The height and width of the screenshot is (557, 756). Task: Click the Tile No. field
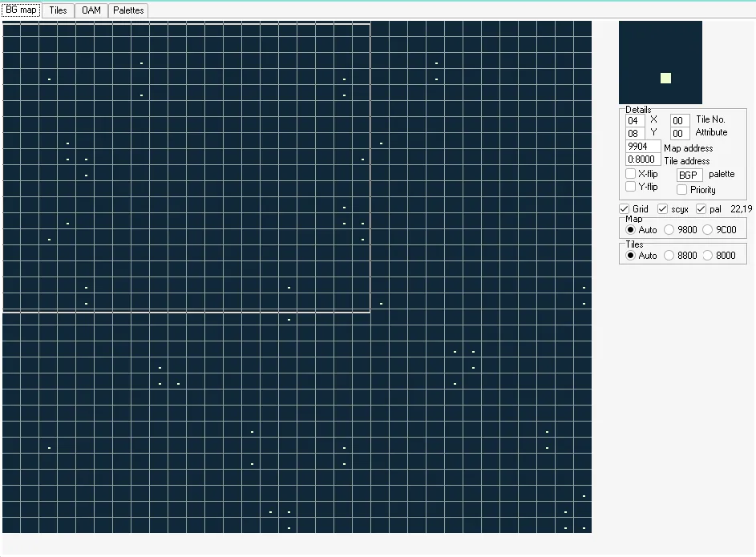680,120
